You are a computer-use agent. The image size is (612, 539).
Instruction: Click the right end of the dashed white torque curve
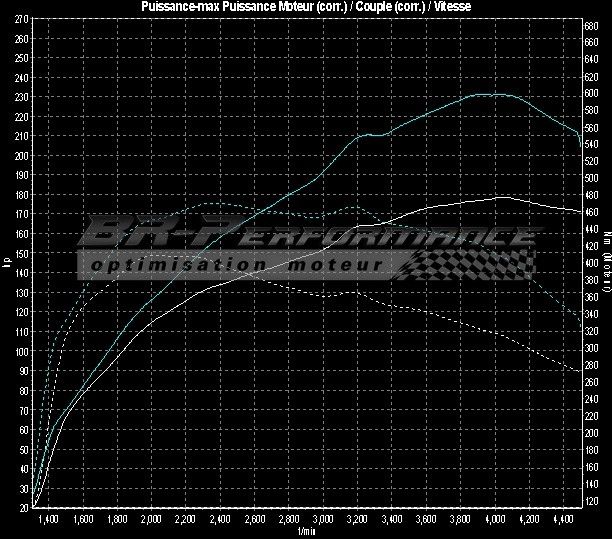(580, 374)
